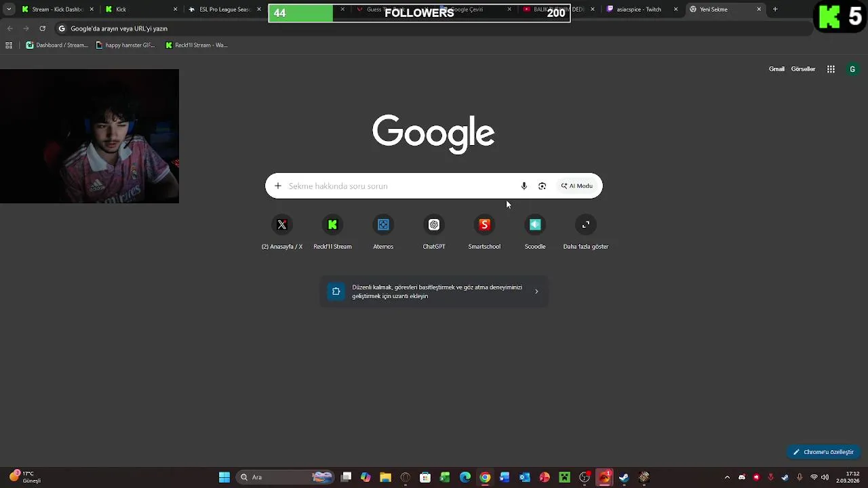Expand the tab search dropdown arrow
This screenshot has width=868, height=488.
9,9
